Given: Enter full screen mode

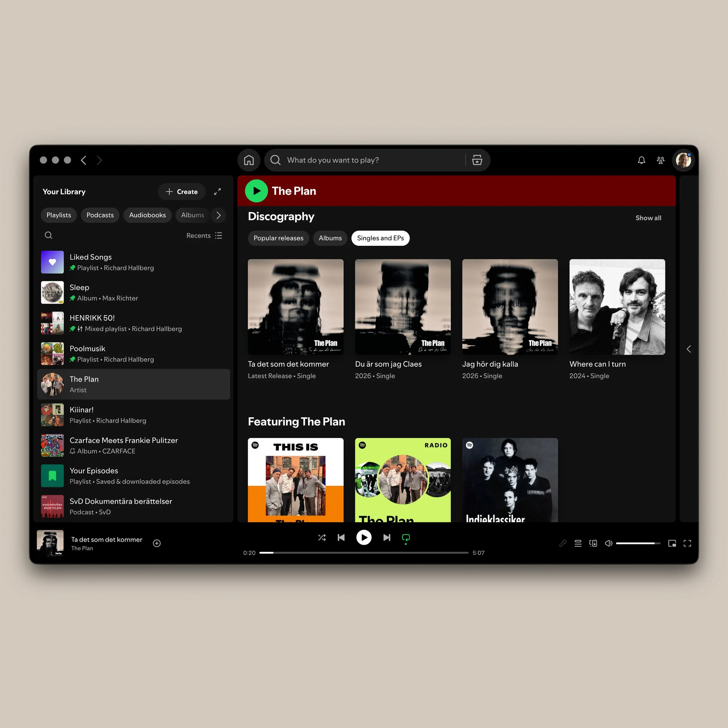Looking at the screenshot, I should pyautogui.click(x=687, y=543).
